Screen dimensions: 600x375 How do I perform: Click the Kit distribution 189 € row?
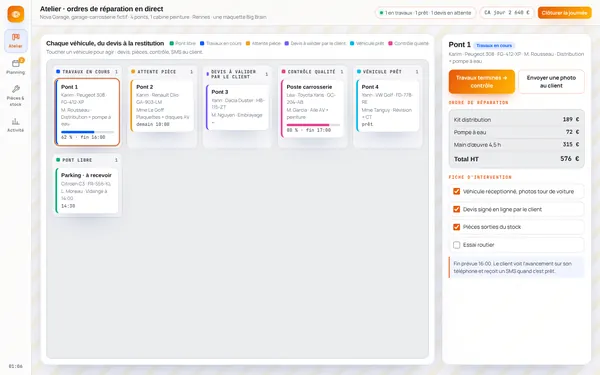coord(516,119)
